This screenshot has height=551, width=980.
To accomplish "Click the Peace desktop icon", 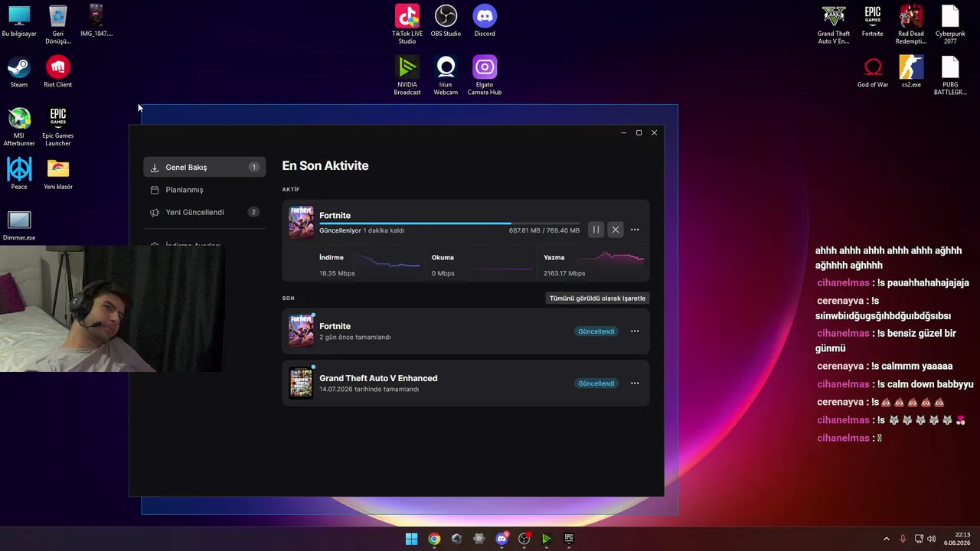I will pyautogui.click(x=19, y=174).
